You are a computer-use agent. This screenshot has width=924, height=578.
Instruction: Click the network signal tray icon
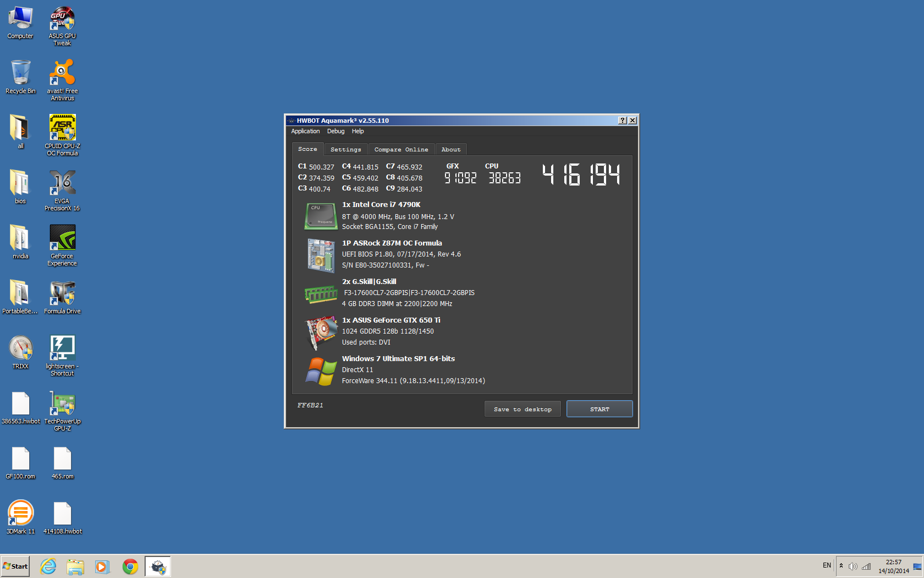pyautogui.click(x=866, y=566)
